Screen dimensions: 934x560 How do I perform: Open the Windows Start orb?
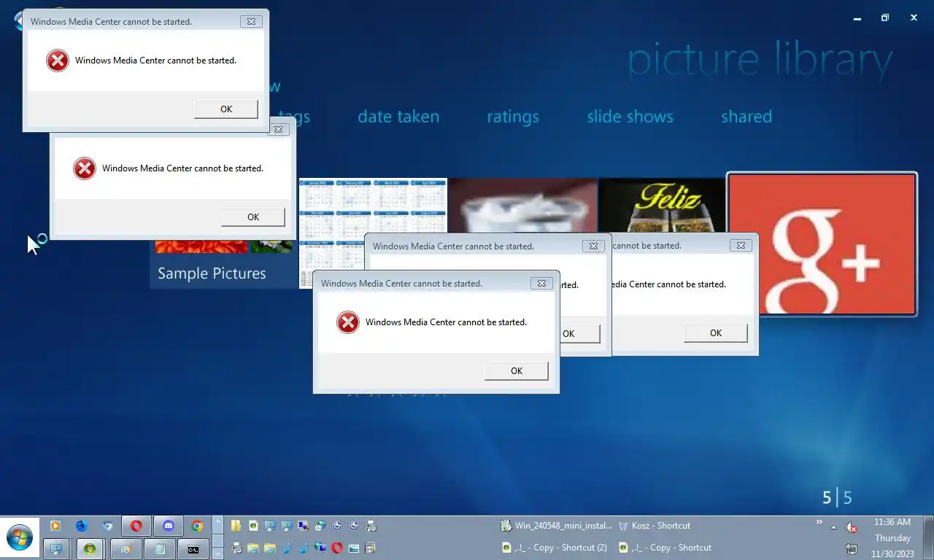pyautogui.click(x=20, y=538)
